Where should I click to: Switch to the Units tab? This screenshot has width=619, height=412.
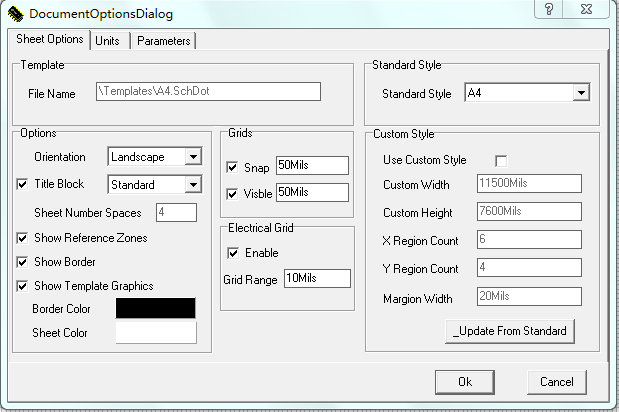pos(109,41)
